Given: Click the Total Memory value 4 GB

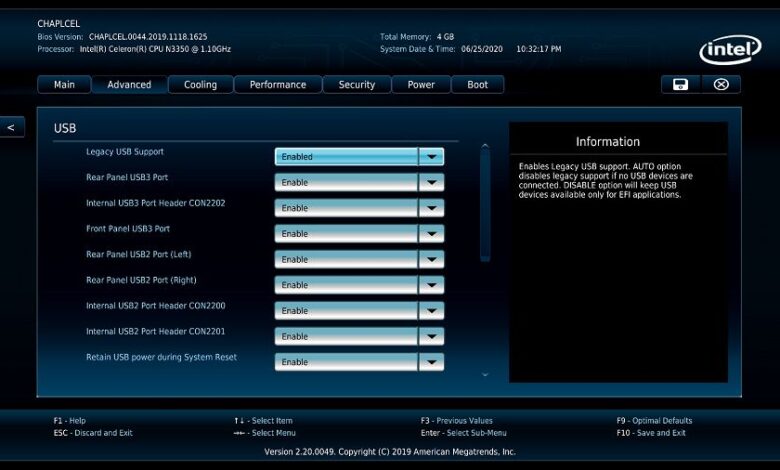Looking at the screenshot, I should [x=445, y=37].
